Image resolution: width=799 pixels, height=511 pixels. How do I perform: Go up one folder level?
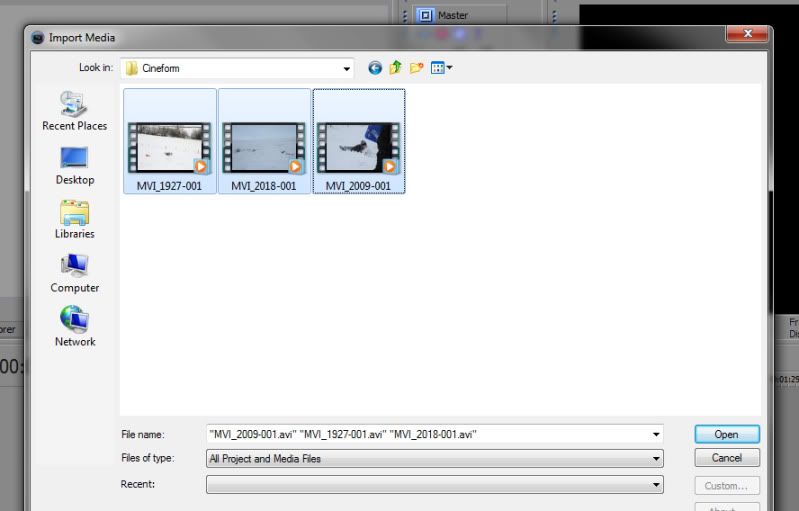click(x=395, y=68)
